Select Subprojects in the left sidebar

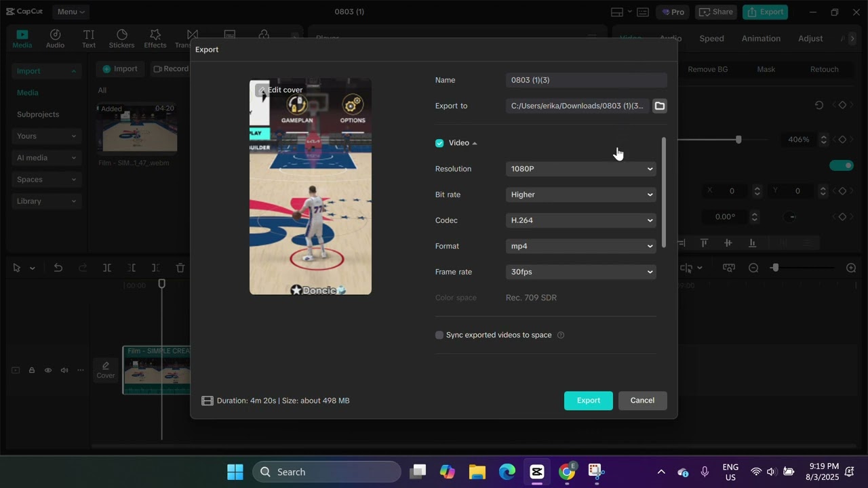click(x=38, y=115)
